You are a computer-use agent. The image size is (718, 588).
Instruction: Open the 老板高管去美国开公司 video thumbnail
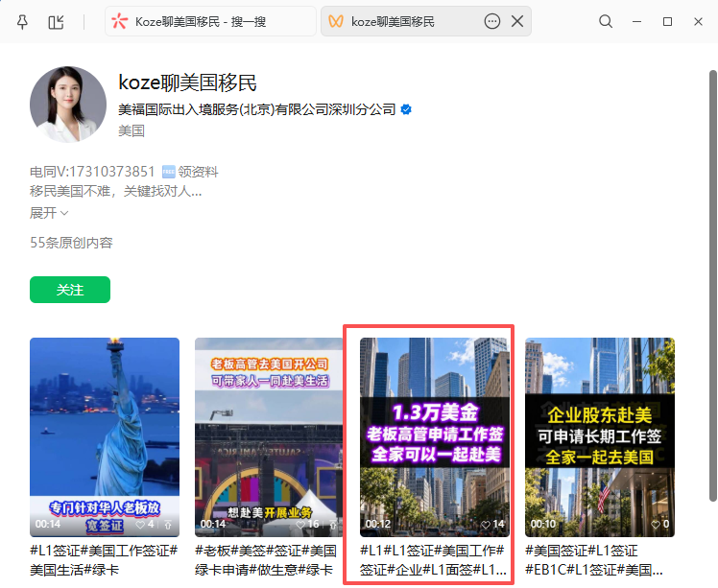click(x=269, y=437)
